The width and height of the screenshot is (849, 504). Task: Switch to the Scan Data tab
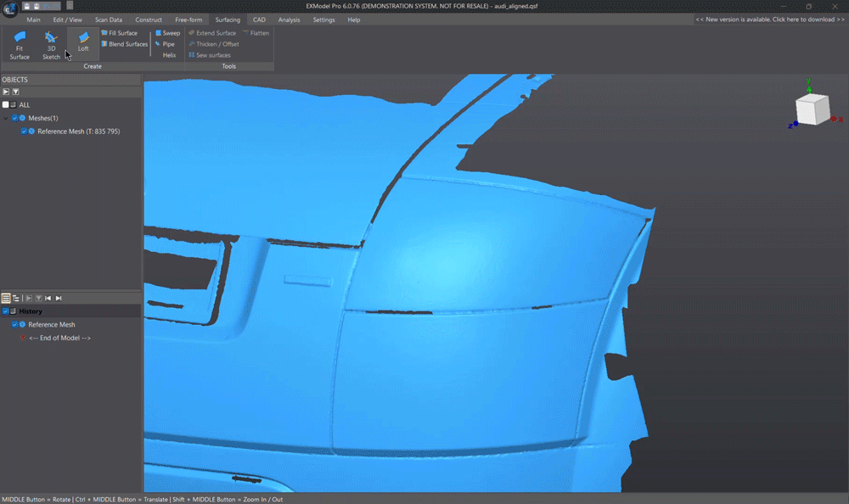coord(108,20)
